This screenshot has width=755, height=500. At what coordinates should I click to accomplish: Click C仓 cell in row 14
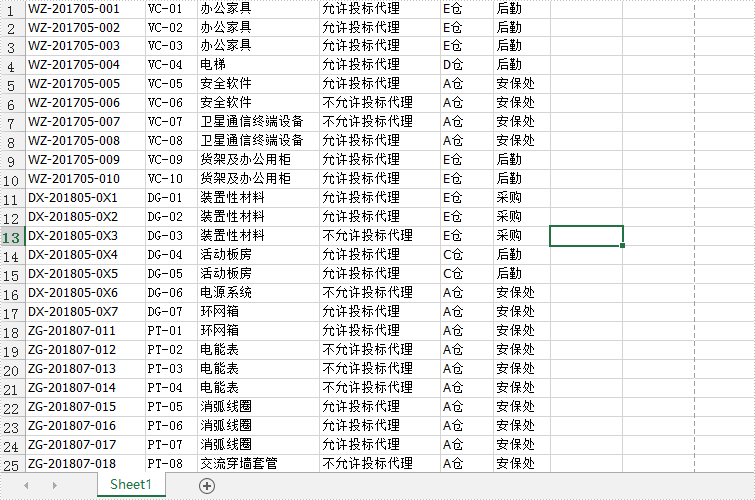pos(467,254)
